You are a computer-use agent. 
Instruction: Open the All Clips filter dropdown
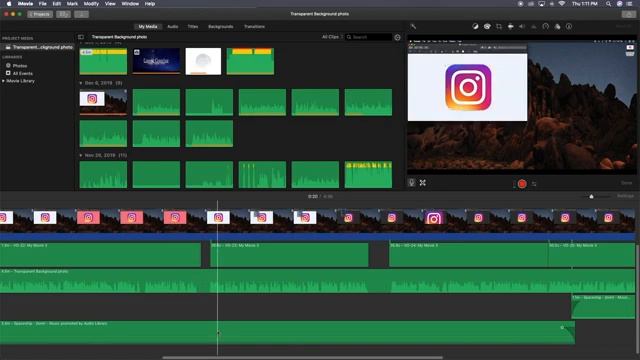(332, 37)
